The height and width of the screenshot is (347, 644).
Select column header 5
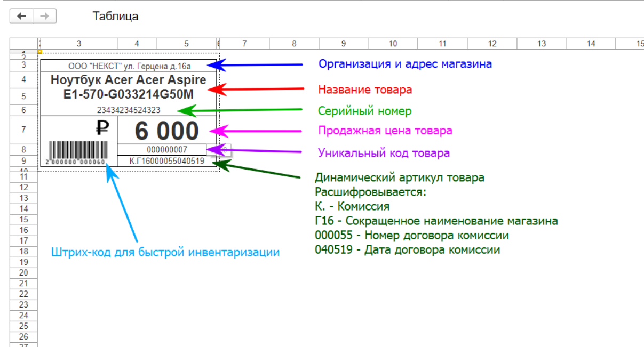tap(186, 44)
